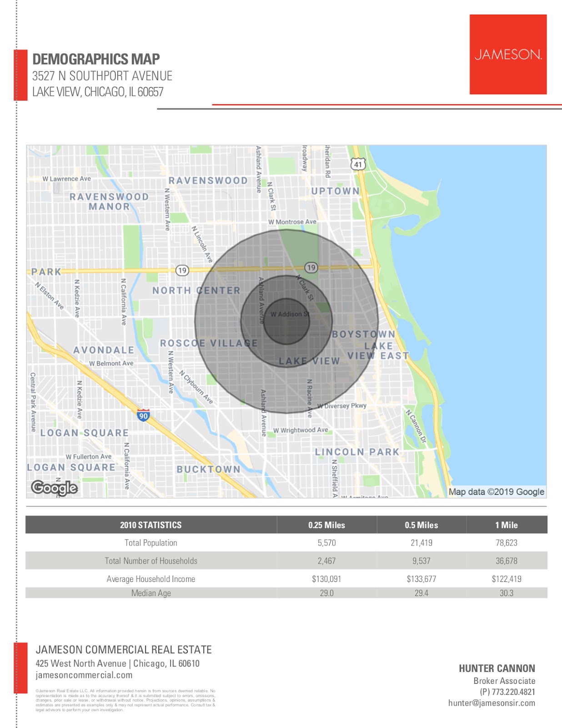
Task: Click the US Route 41 shield
Action: [x=358, y=164]
